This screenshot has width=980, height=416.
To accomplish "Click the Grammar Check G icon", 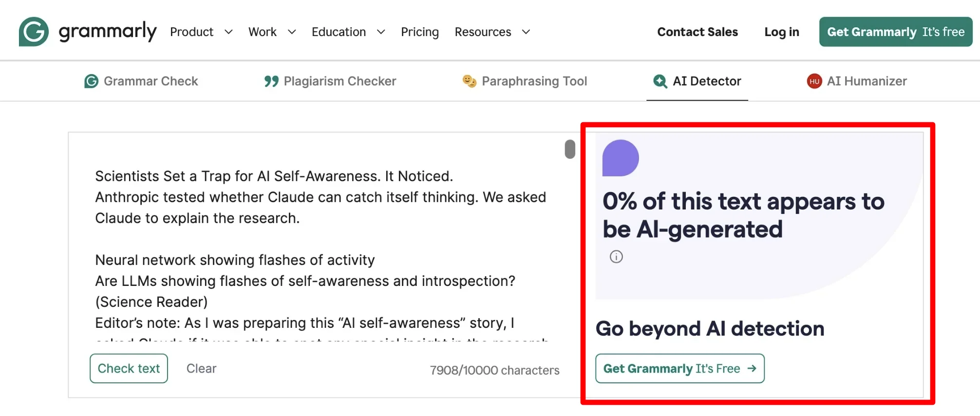I will coord(91,81).
